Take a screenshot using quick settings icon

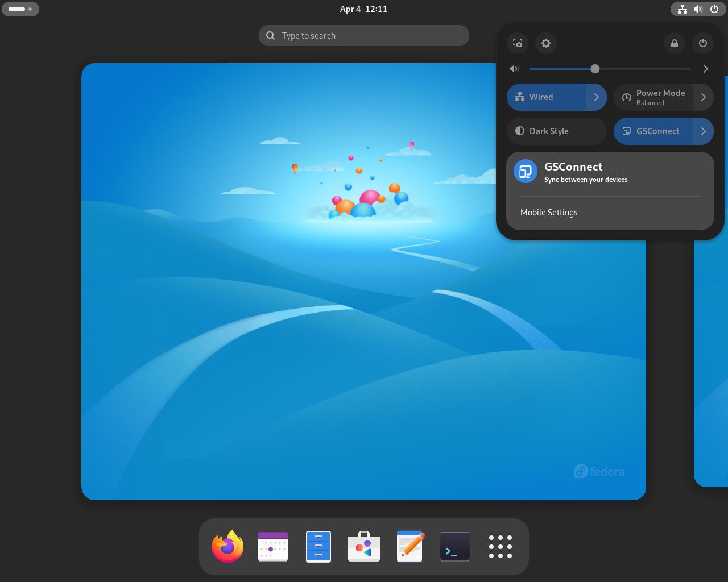(x=518, y=43)
